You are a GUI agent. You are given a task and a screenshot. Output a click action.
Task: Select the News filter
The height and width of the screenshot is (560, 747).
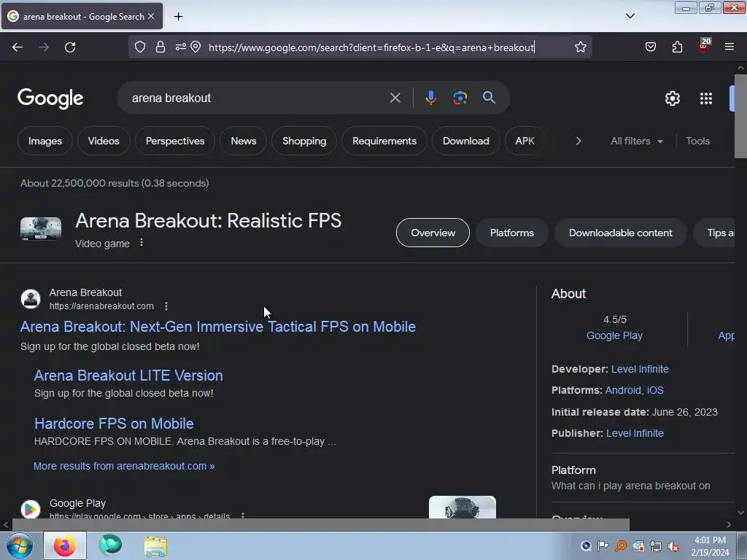[244, 141]
